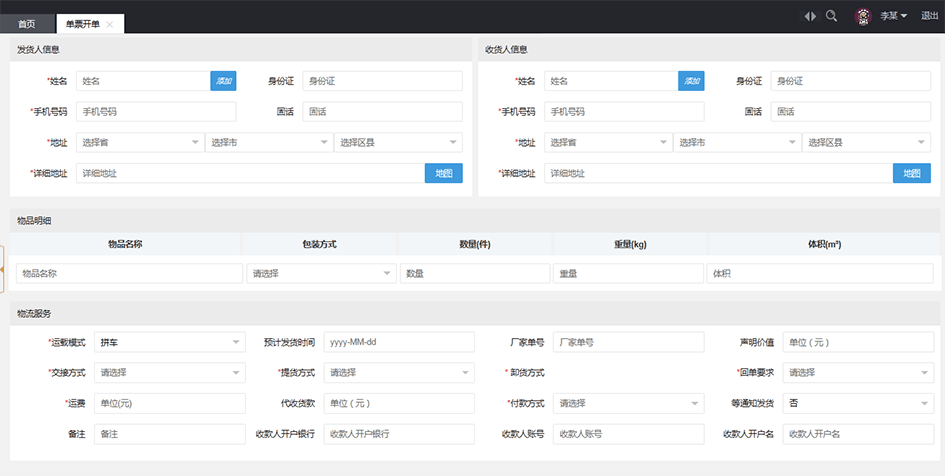Select the 单票开单 tab

(83, 24)
